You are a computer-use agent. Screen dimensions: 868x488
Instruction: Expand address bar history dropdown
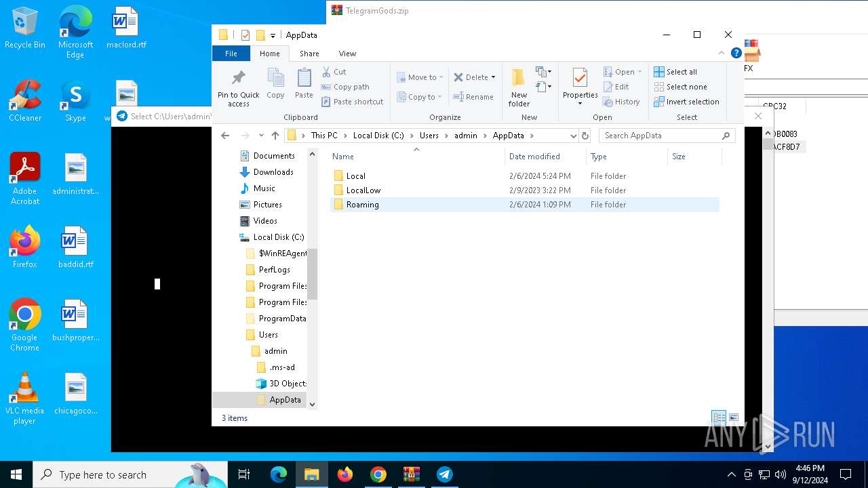(573, 136)
